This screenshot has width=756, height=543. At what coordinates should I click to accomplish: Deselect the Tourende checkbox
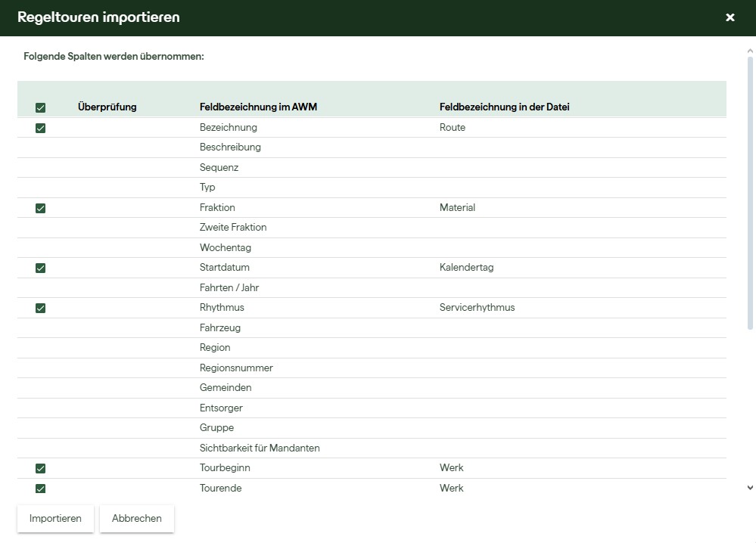(41, 489)
